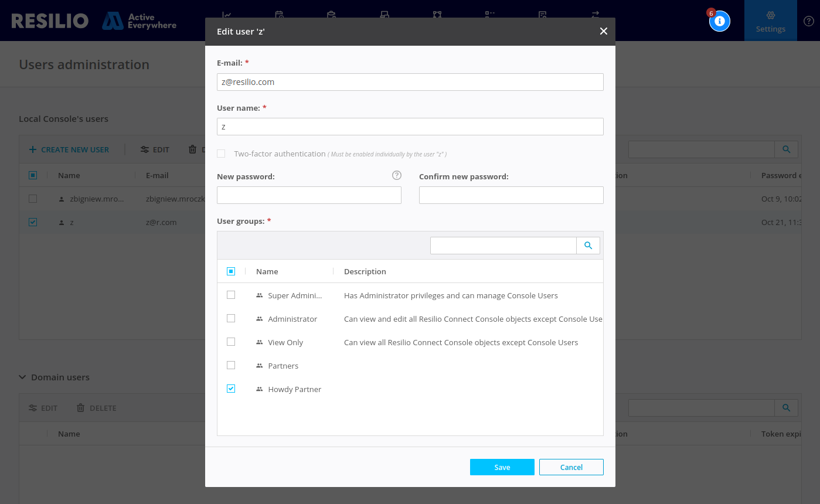Open the Settings gear tab
820x504 pixels.
coord(770,21)
